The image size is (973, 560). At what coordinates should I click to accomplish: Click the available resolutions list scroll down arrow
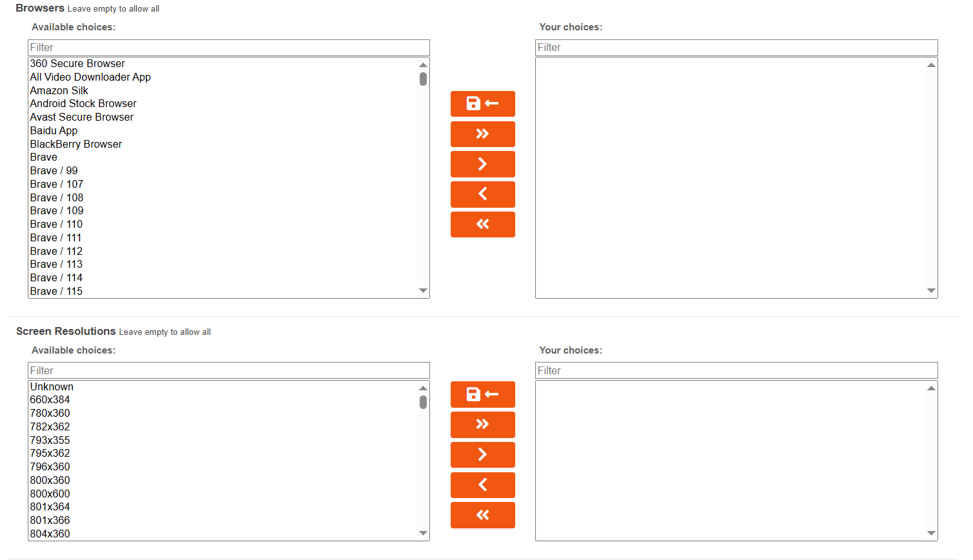pyautogui.click(x=423, y=534)
